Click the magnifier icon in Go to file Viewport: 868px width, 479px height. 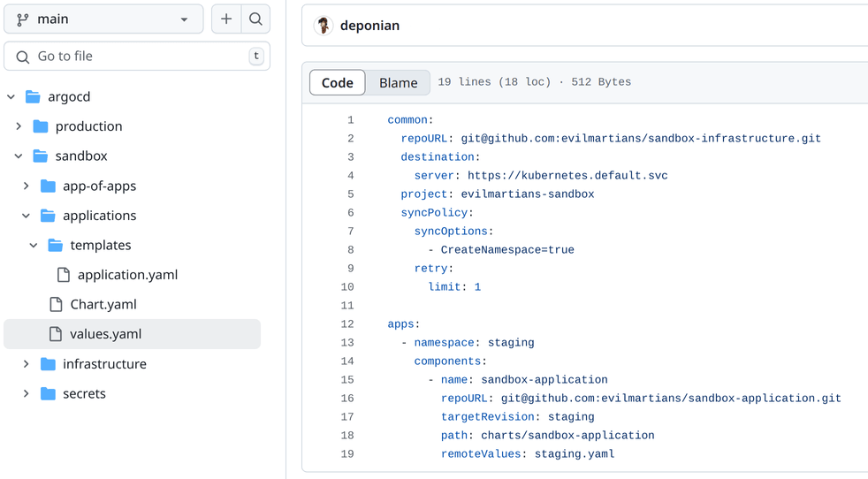click(x=23, y=57)
